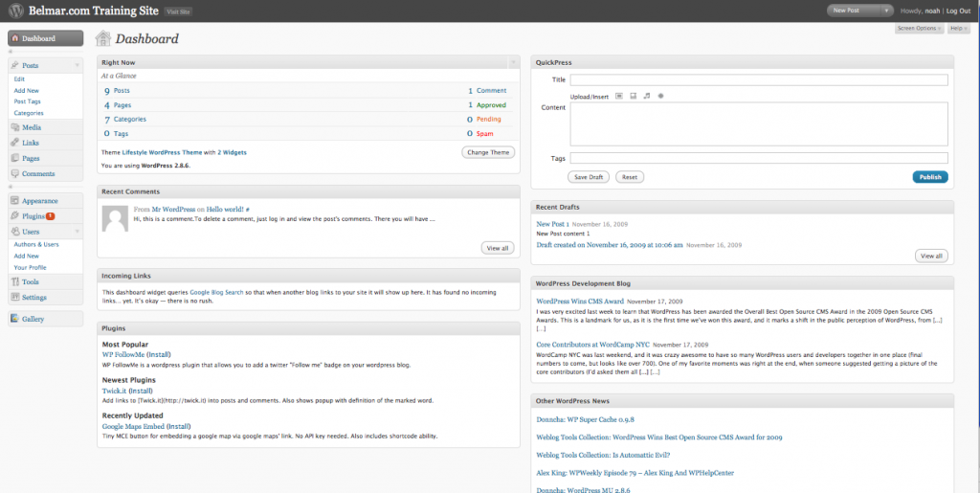Viewport: 980px width, 493px height.
Task: Click the Tools icon in sidebar
Action: click(x=15, y=281)
